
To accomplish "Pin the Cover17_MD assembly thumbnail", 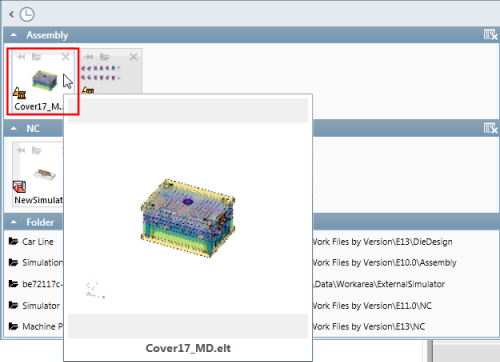I will coord(21,57).
